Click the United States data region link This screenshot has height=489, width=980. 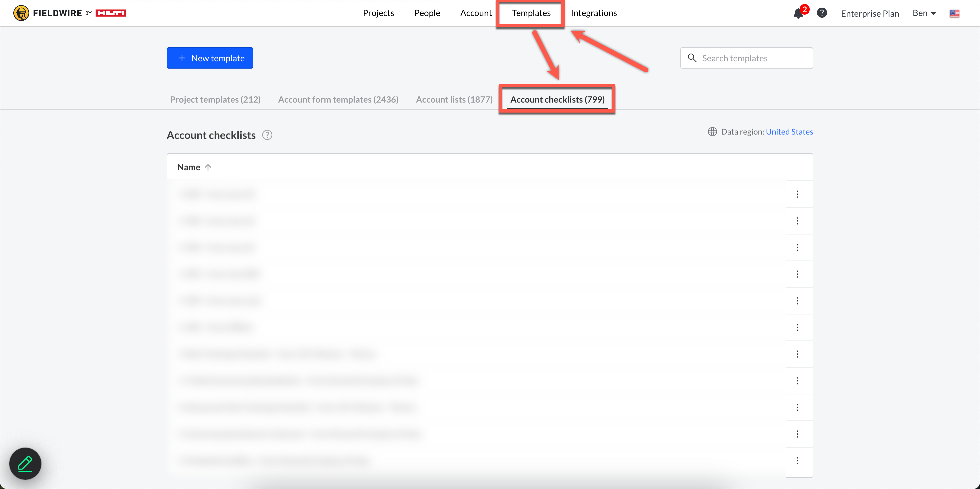click(x=789, y=132)
